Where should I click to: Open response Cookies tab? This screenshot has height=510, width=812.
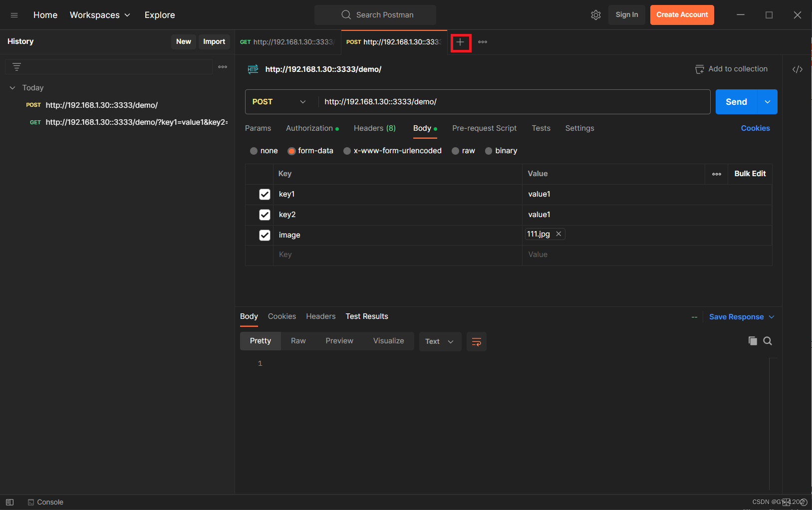click(x=282, y=316)
